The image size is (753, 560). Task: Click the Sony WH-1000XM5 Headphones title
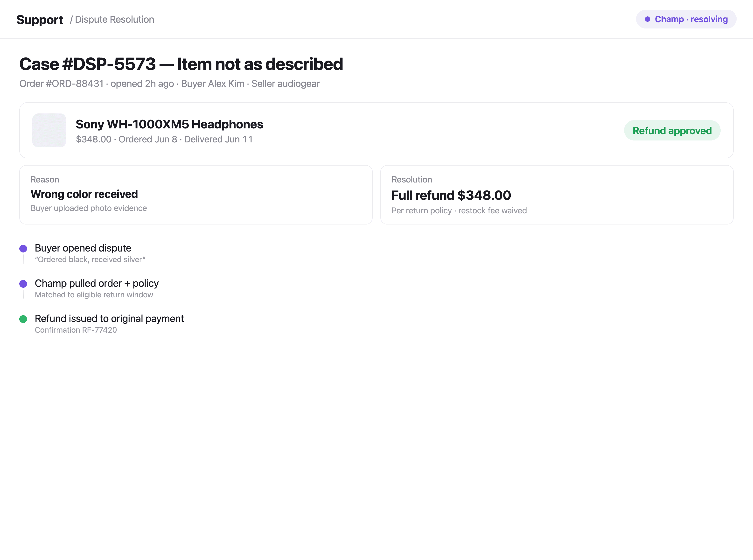click(x=169, y=124)
